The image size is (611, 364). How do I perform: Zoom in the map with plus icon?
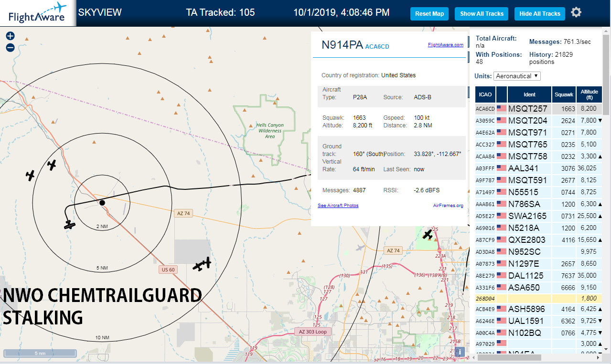(x=10, y=36)
